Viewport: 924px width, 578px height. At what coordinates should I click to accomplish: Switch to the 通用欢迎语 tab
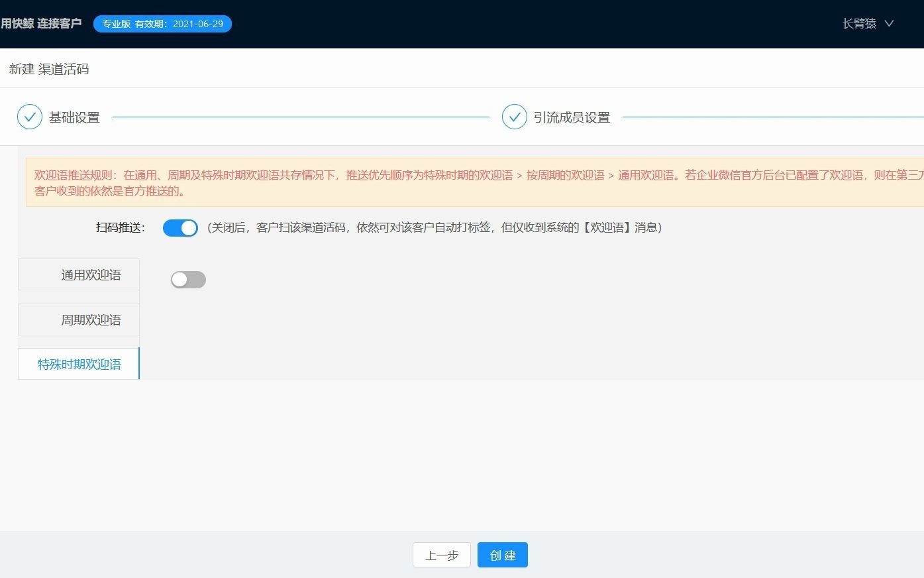79,274
